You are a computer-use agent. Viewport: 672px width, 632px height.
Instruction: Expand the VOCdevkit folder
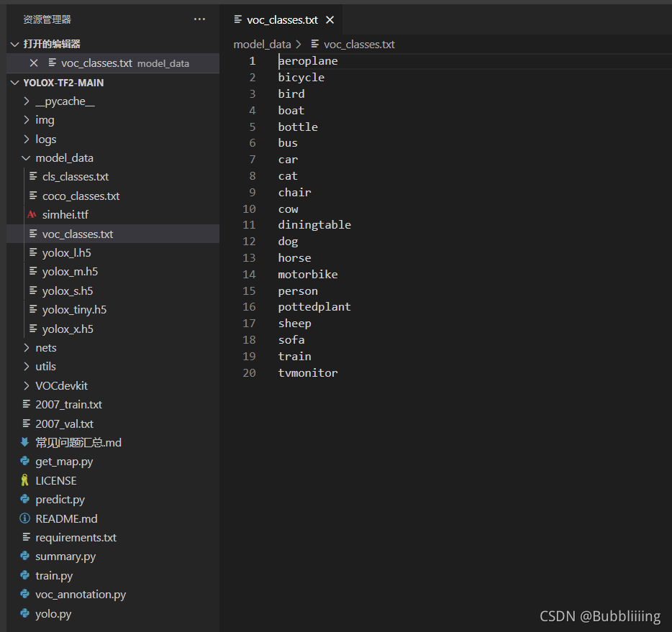point(27,386)
